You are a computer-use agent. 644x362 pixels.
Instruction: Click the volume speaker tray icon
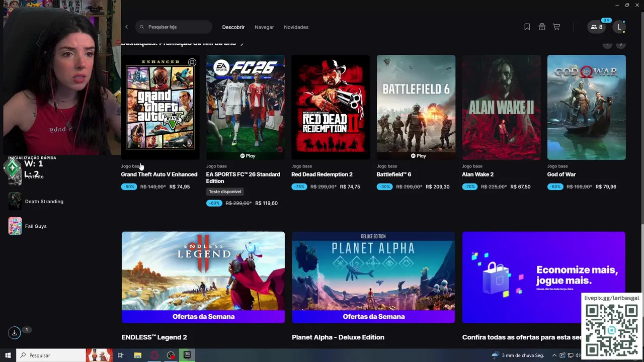(x=578, y=355)
